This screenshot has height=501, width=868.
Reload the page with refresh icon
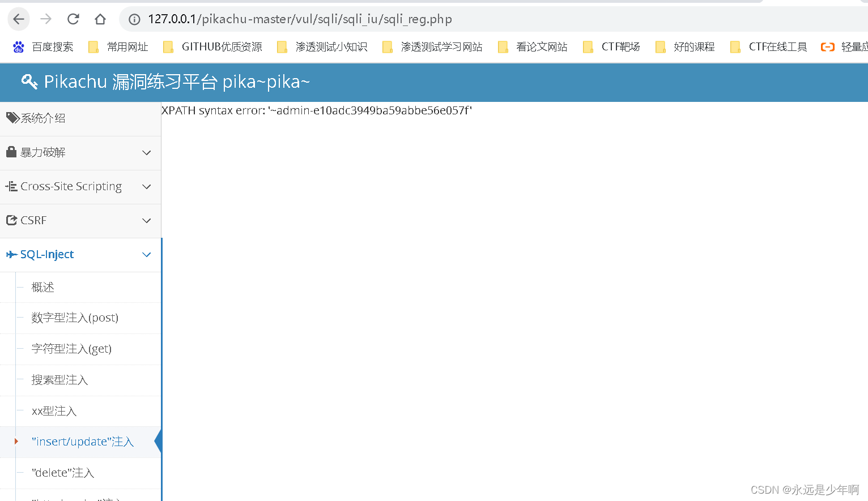point(73,19)
